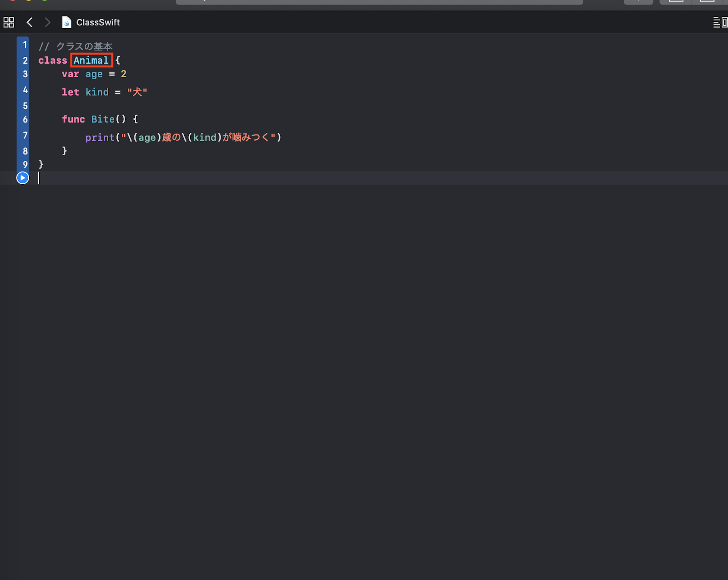Viewport: 728px width, 580px height.
Task: Click line number 2 in the gutter
Action: [25, 61]
